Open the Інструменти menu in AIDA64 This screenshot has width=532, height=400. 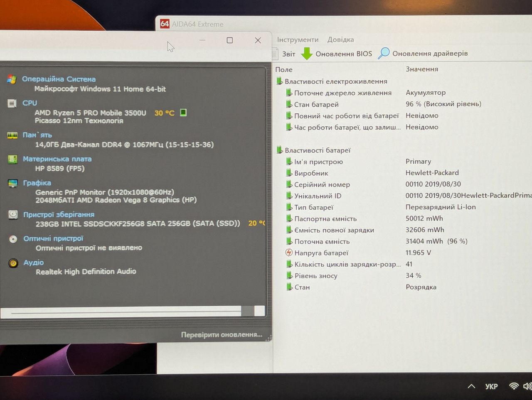pyautogui.click(x=298, y=40)
